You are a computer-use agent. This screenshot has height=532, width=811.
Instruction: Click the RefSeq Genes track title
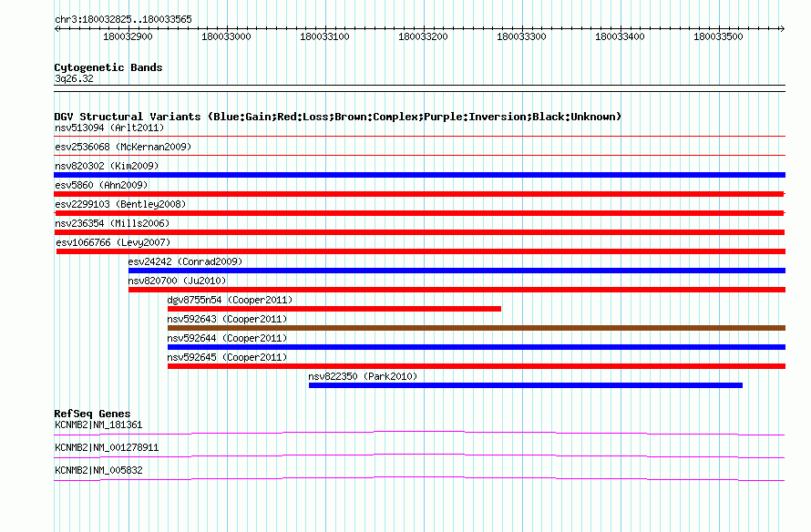tap(92, 414)
